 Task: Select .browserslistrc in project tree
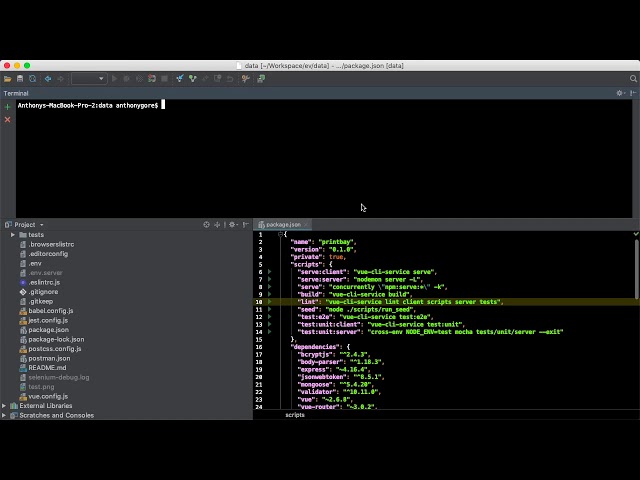[x=51, y=244]
